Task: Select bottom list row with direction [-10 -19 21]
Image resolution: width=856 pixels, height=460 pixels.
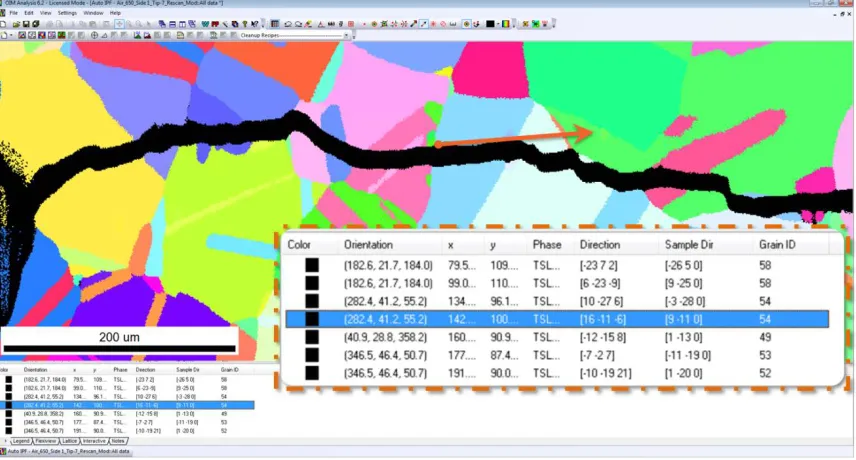Action: 127,431
